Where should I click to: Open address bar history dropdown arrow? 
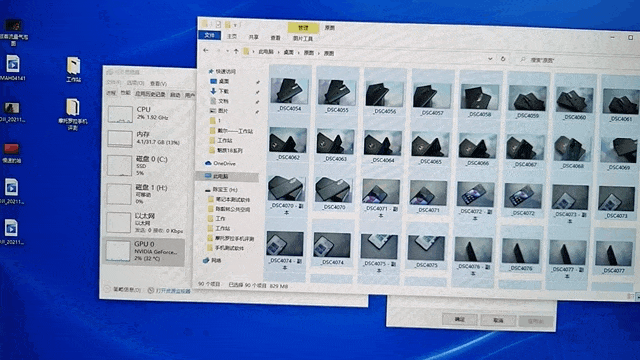click(490, 58)
